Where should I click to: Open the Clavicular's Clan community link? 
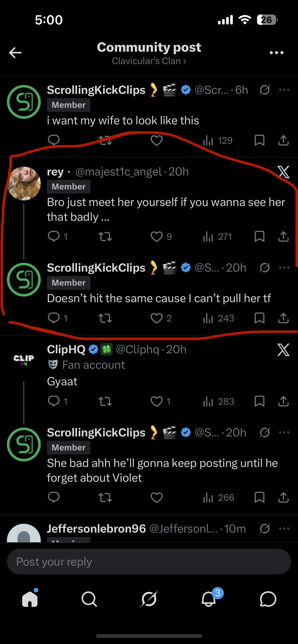[x=149, y=61]
